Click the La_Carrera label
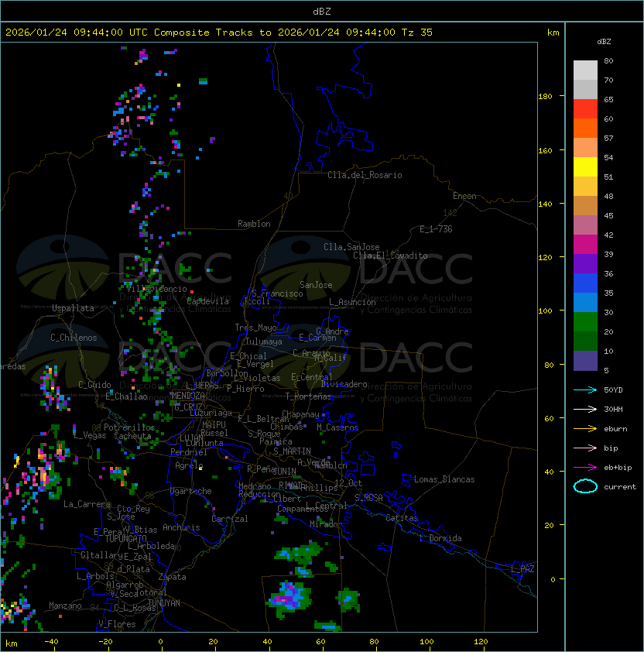 click(87, 504)
